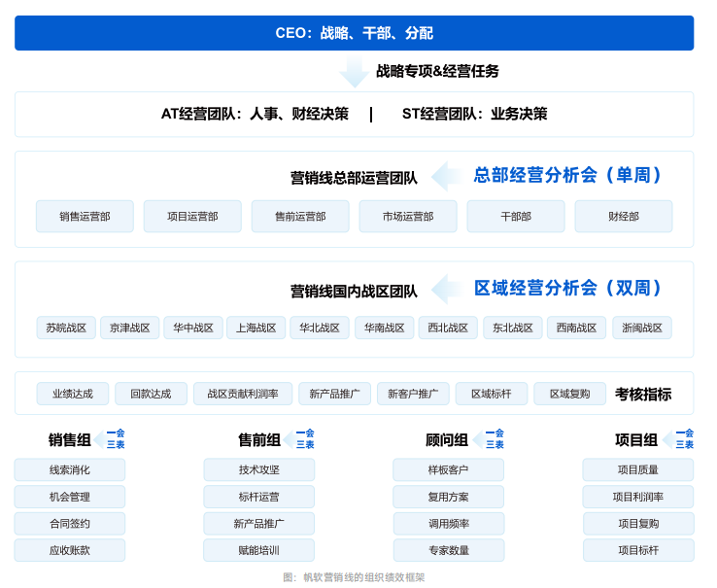The height and width of the screenshot is (588, 717).
Task: Select the 专家数量 item
Action: [x=449, y=550]
